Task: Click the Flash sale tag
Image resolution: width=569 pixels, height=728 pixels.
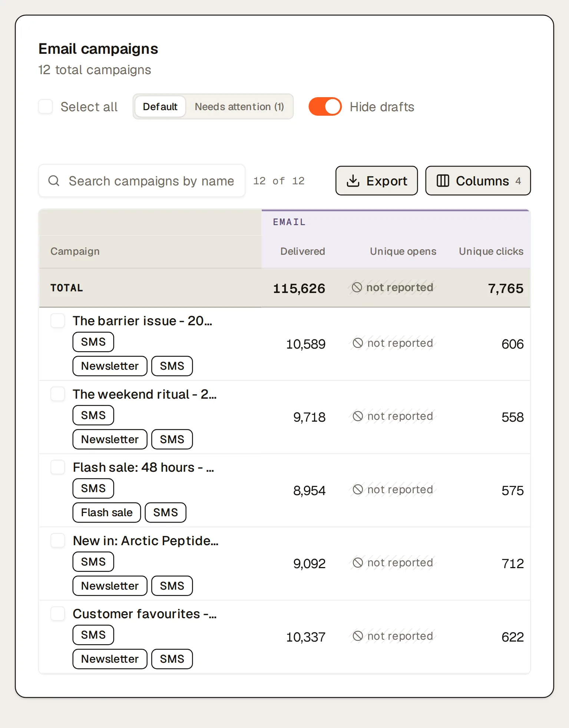Action: pos(107,513)
